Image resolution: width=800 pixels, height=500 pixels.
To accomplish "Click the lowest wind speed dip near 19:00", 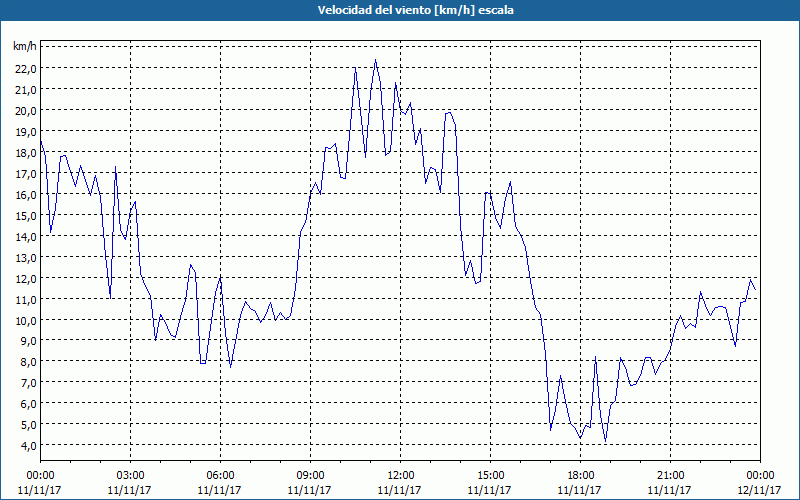I will tap(606, 441).
